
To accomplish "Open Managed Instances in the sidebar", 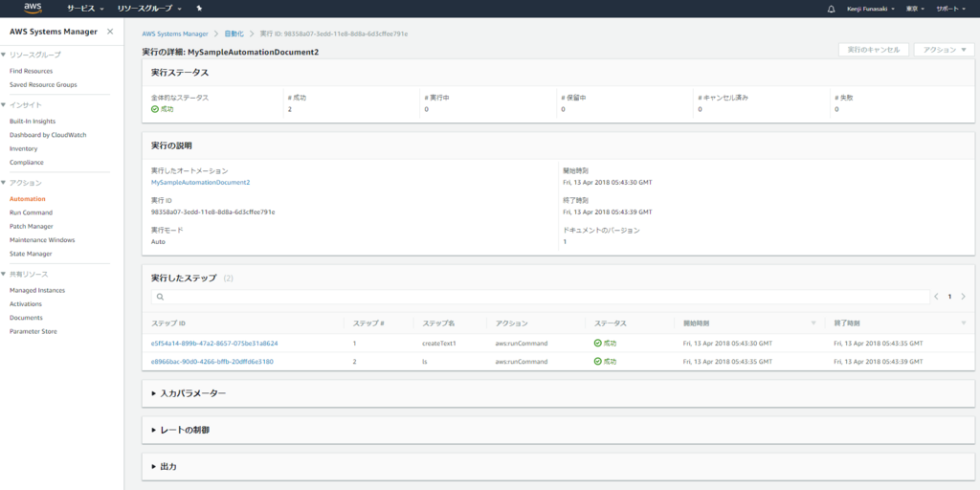I will pos(37,291).
